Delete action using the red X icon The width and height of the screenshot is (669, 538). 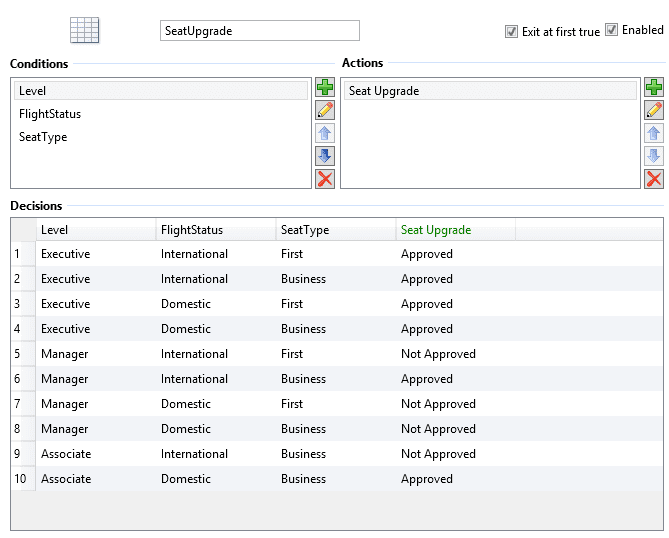point(654,178)
